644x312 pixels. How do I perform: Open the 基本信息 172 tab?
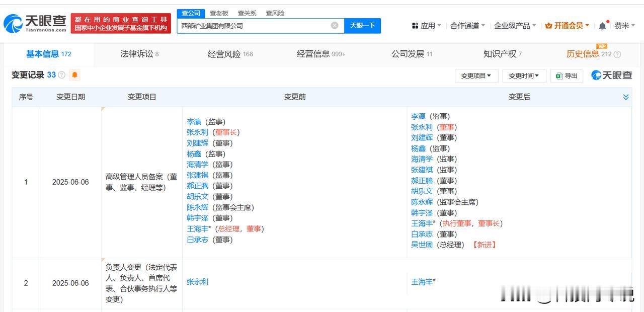coord(49,54)
